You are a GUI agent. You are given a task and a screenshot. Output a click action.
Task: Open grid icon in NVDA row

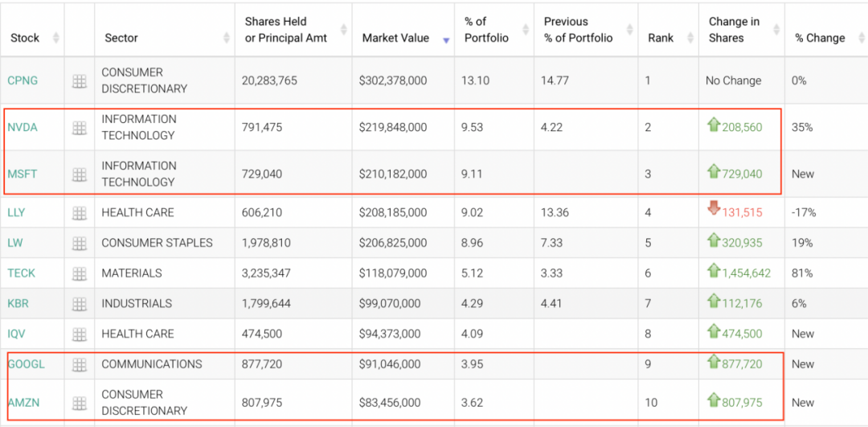[80, 128]
